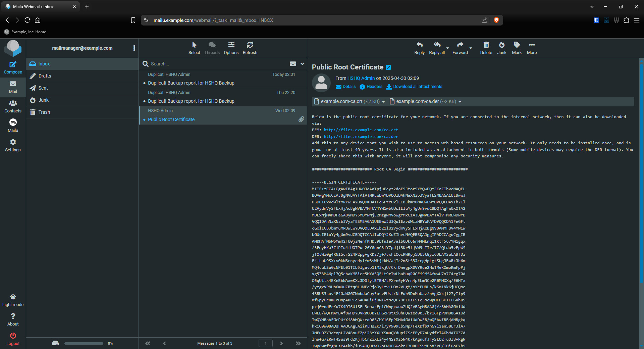644x349 pixels.
Task: Open the Drafts folder
Action: pyautogui.click(x=45, y=76)
